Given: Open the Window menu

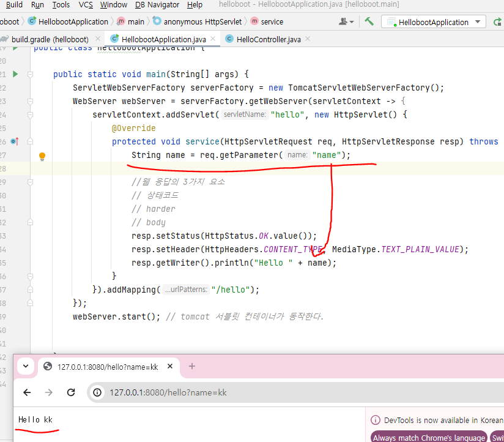Looking at the screenshot, I should [x=114, y=4].
